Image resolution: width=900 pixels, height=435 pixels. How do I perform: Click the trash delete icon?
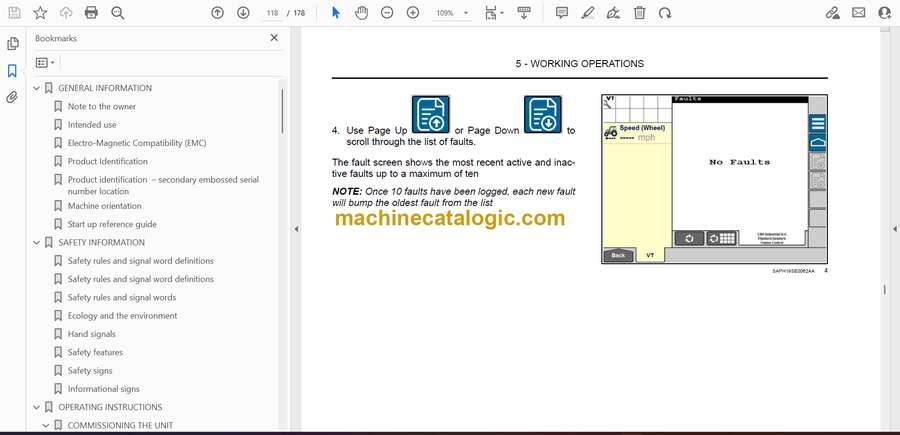point(639,13)
